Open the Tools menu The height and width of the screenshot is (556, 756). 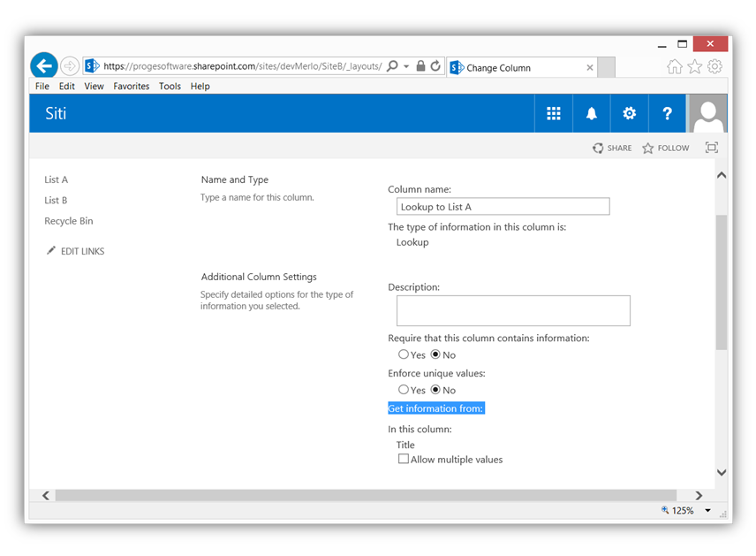pyautogui.click(x=170, y=87)
